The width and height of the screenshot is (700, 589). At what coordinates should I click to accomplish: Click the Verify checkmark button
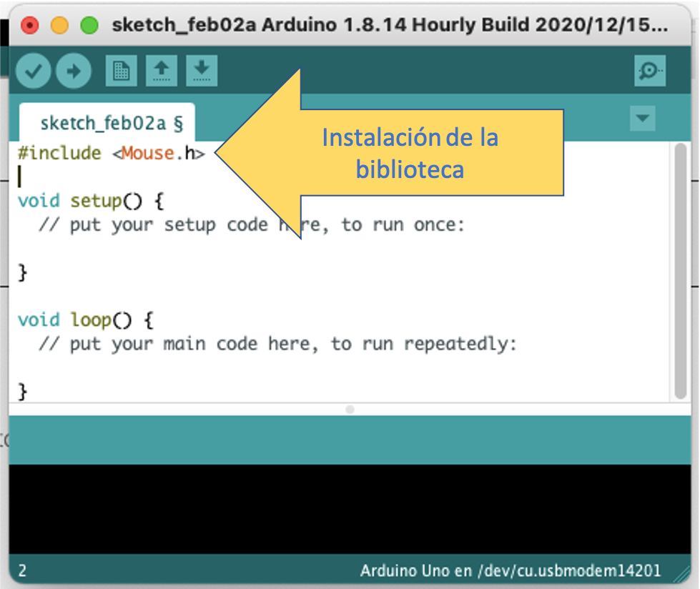point(33,71)
